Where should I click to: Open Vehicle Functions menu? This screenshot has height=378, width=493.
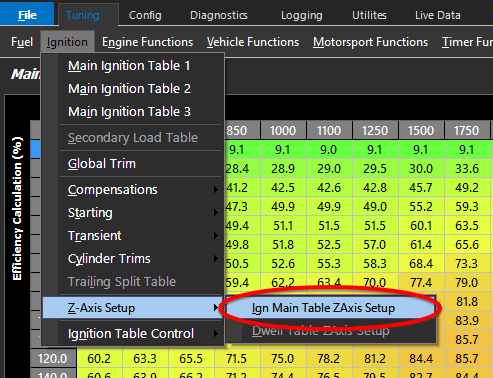point(253,42)
